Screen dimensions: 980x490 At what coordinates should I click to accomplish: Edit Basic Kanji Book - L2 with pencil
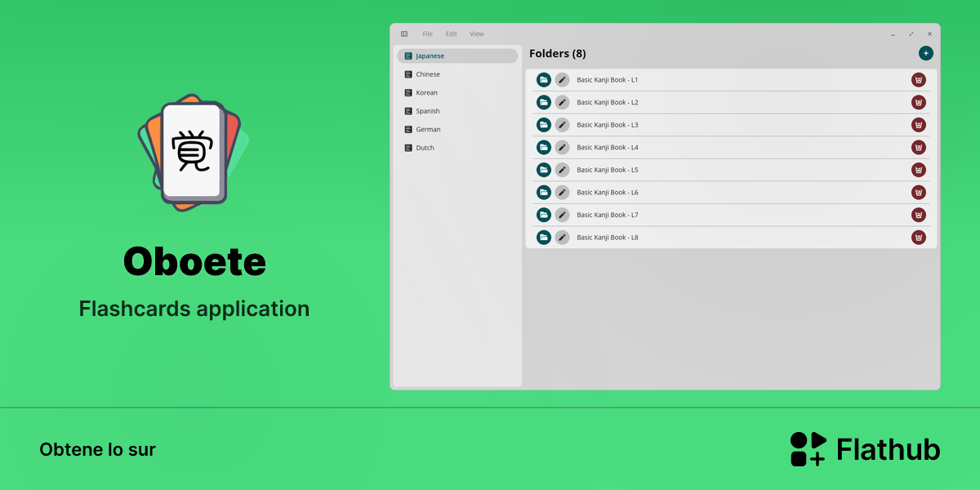click(x=562, y=102)
